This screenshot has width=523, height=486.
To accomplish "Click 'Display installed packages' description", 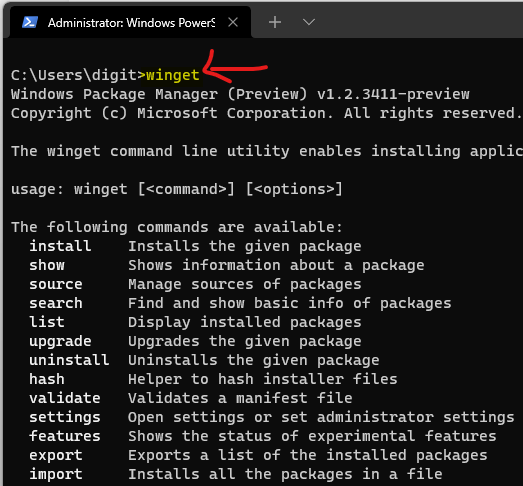I will point(245,323).
